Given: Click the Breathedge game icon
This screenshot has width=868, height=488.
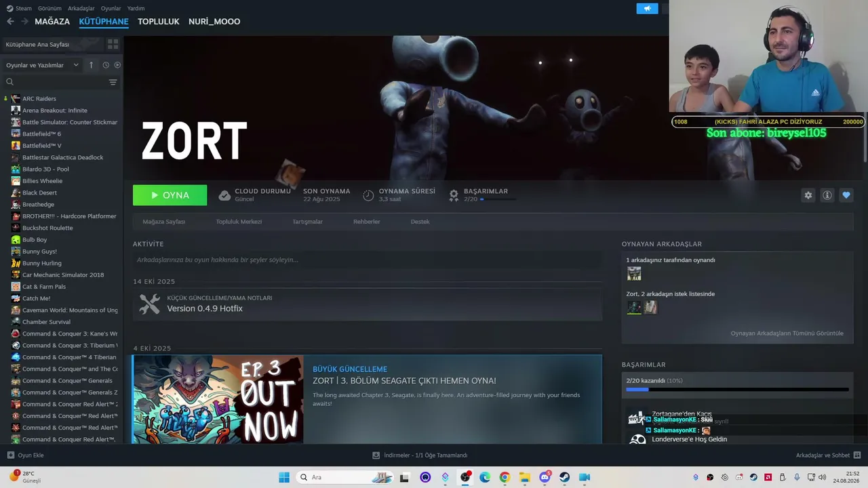Looking at the screenshot, I should point(16,205).
